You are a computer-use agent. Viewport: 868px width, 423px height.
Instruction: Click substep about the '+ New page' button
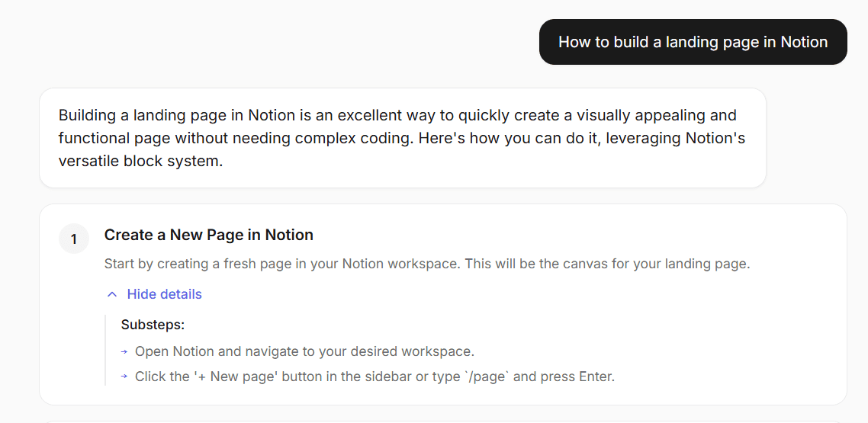(375, 377)
